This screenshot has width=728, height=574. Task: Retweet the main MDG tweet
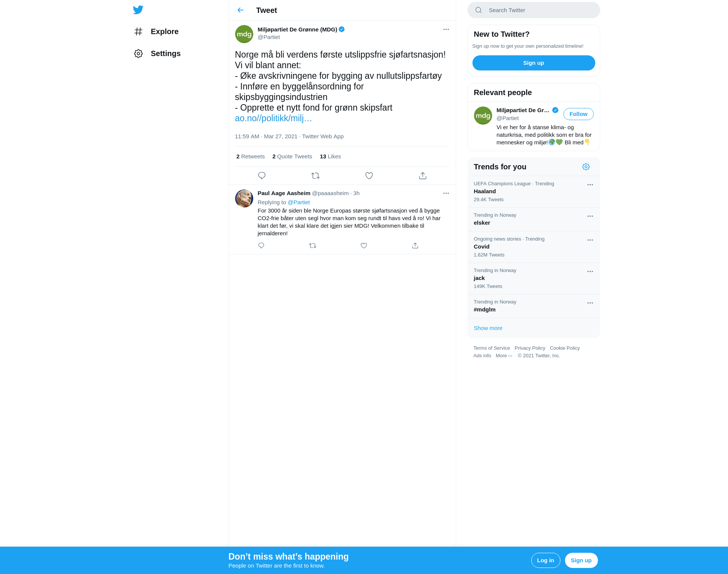315,176
